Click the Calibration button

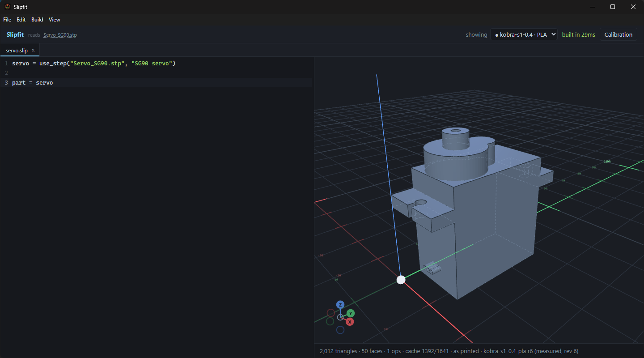click(x=618, y=34)
